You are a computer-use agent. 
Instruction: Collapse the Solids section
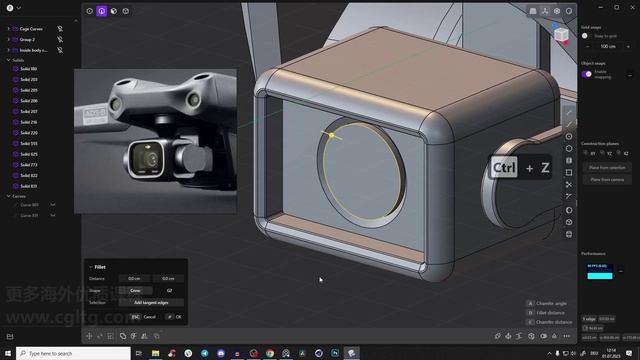tap(9, 60)
